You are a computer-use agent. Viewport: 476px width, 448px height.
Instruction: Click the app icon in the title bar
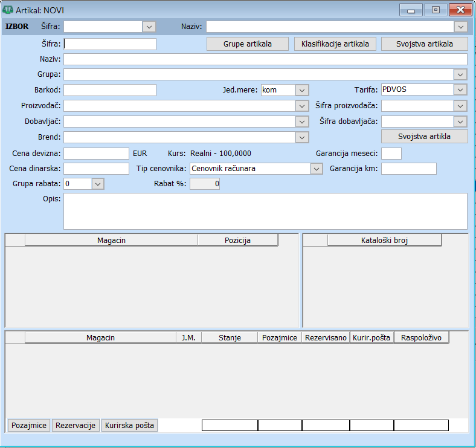pos(9,10)
